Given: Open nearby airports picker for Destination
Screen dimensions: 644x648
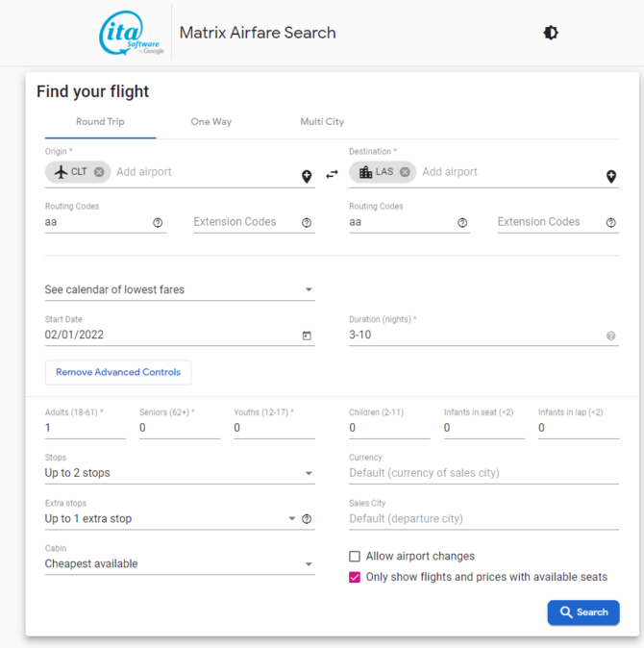Looking at the screenshot, I should click(611, 177).
